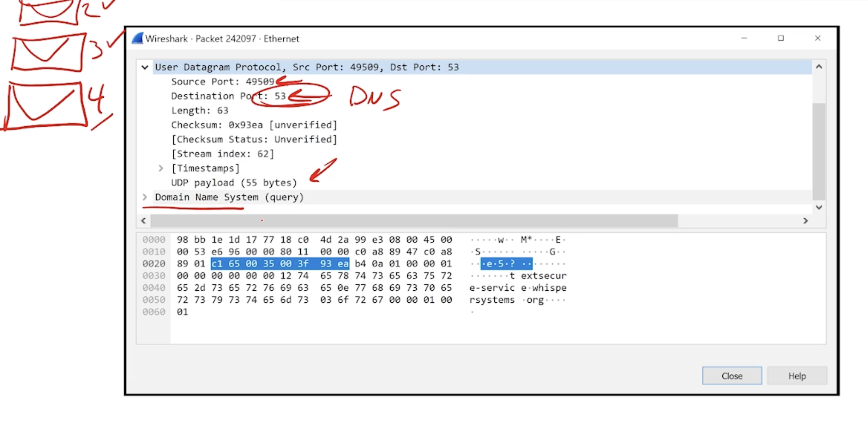Click the vertical scrollbar down arrow
Image resolution: width=868 pixels, height=423 pixels.
819,207
